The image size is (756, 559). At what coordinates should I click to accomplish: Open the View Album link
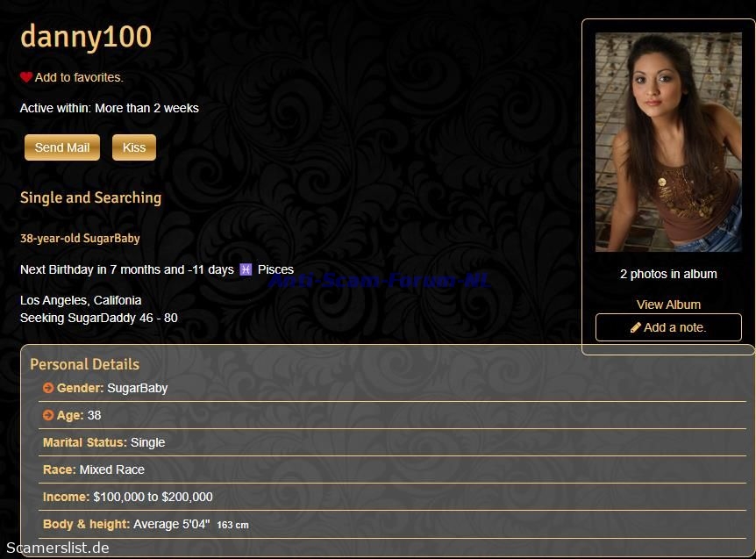[x=668, y=305]
